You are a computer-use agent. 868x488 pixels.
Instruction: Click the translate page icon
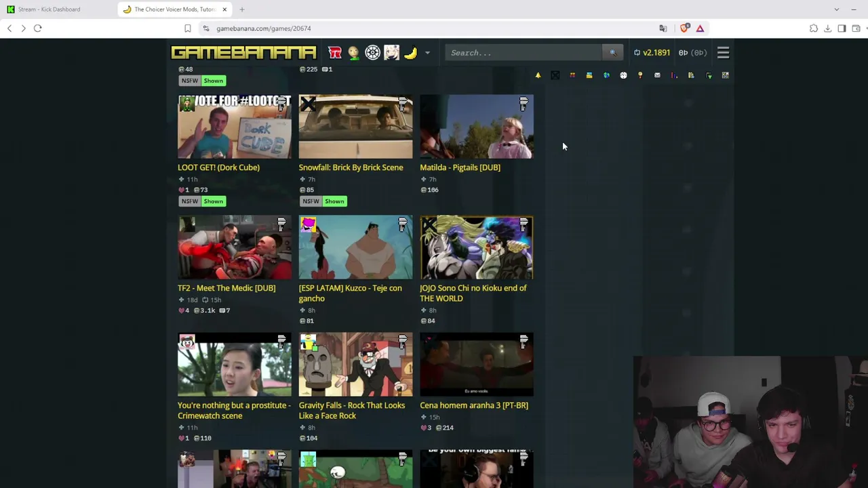[x=663, y=28]
